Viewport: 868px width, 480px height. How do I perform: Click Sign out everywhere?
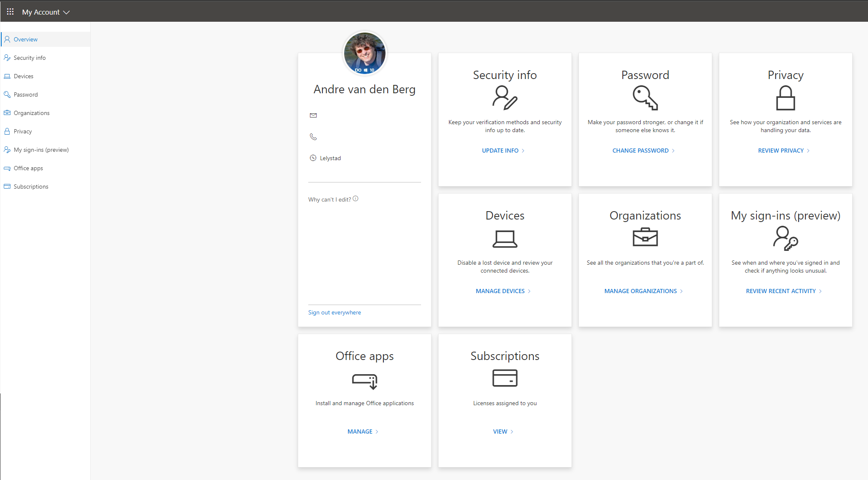click(x=334, y=312)
